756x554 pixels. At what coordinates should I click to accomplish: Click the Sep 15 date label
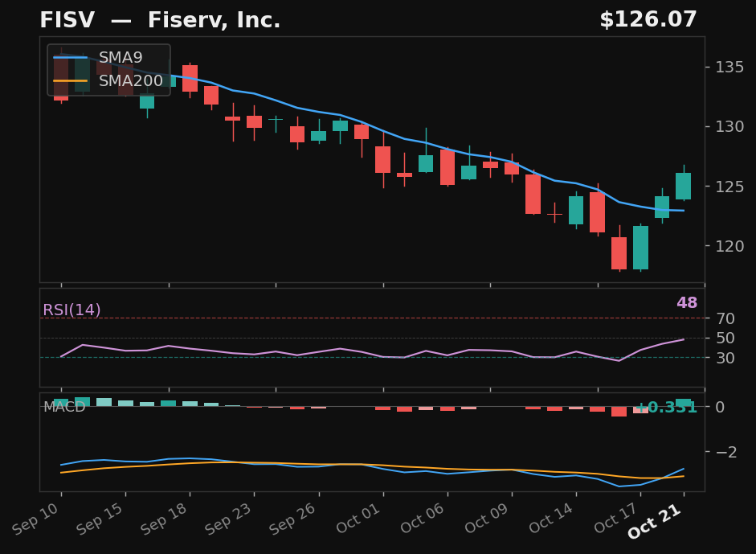click(100, 519)
